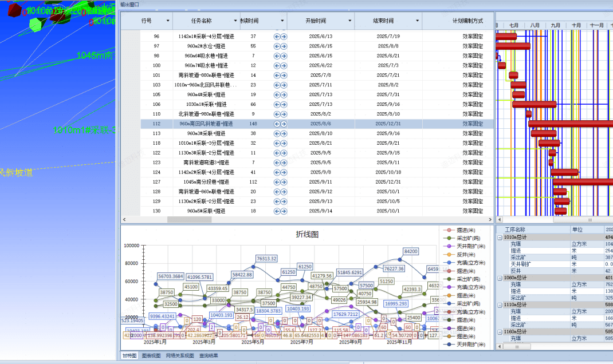This screenshot has height=364, width=613.
Task: Collapse the 1010m总计 group
Action: coord(500,238)
